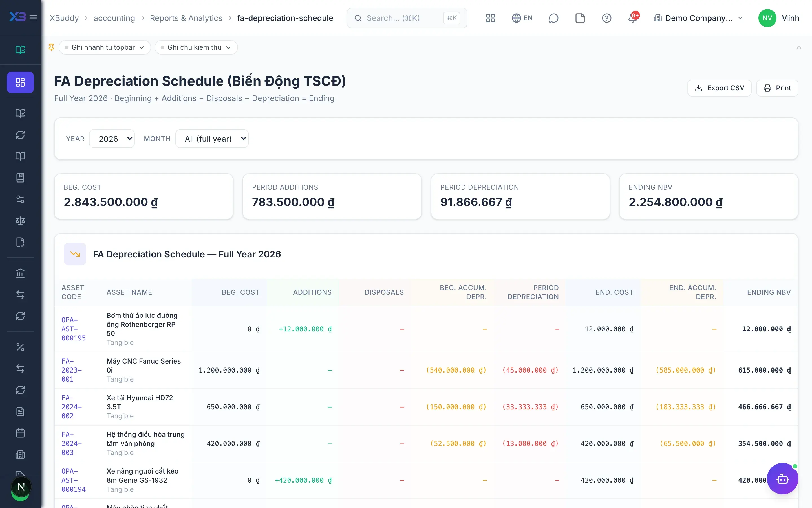Open the bank building sidebar icon
Screen dimensions: 812x508
click(x=20, y=273)
